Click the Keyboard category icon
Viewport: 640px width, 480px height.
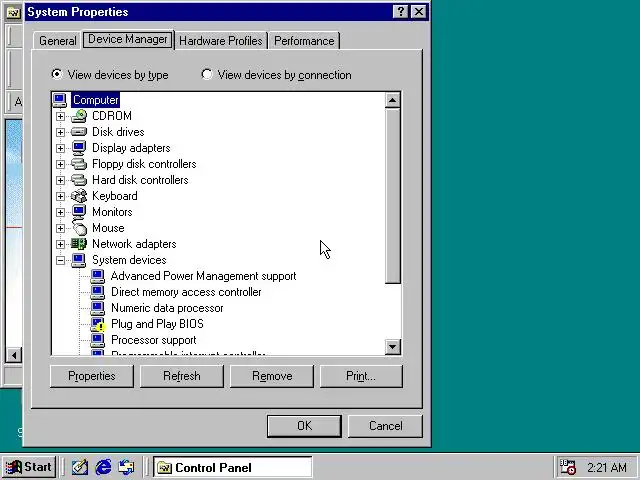[x=79, y=196]
